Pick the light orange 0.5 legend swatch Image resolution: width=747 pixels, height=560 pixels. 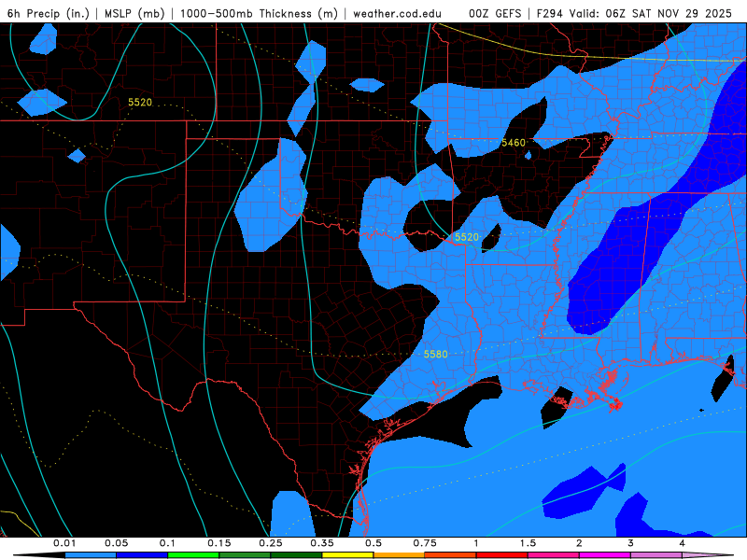[x=400, y=555]
